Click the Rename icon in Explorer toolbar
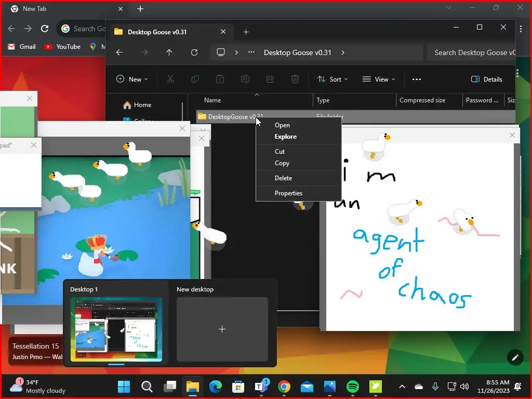The image size is (532, 399). pos(245,79)
